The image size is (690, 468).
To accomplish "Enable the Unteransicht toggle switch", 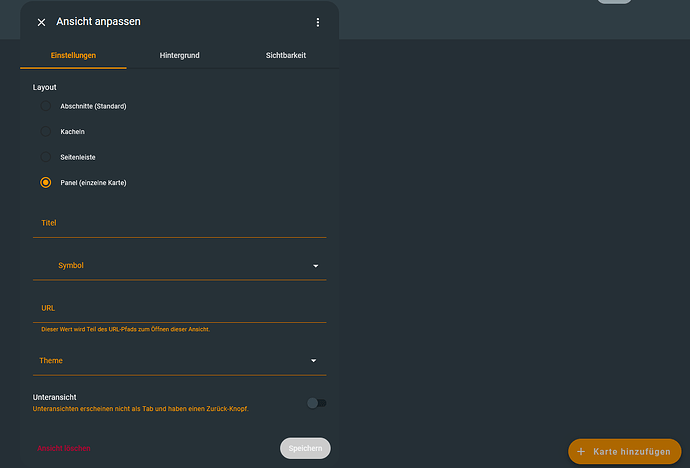I will pyautogui.click(x=317, y=403).
